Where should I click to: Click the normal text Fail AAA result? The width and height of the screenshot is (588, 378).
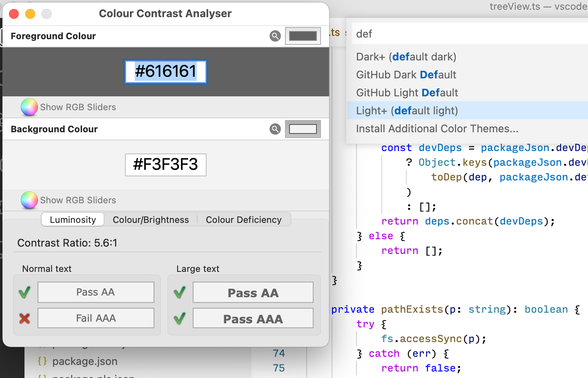[x=96, y=318]
